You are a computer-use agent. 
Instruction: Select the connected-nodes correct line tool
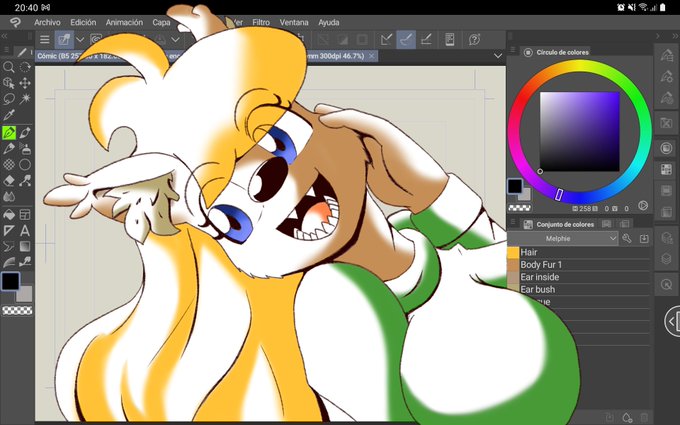25,181
